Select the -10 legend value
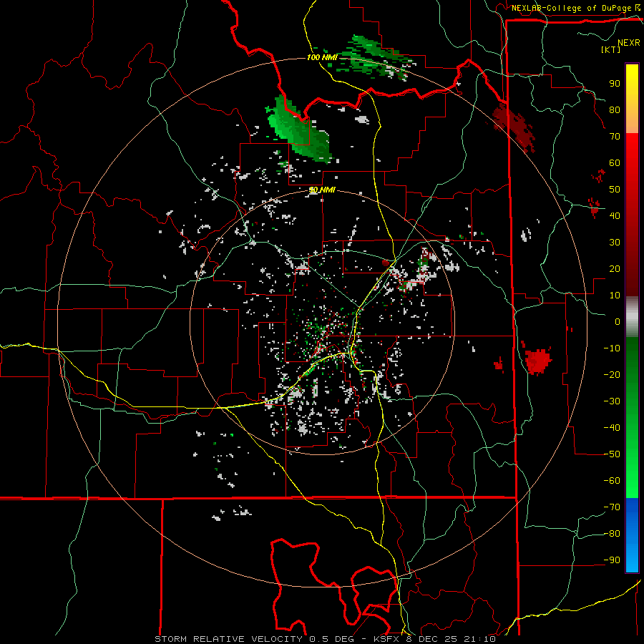644x644 pixels. click(x=612, y=348)
